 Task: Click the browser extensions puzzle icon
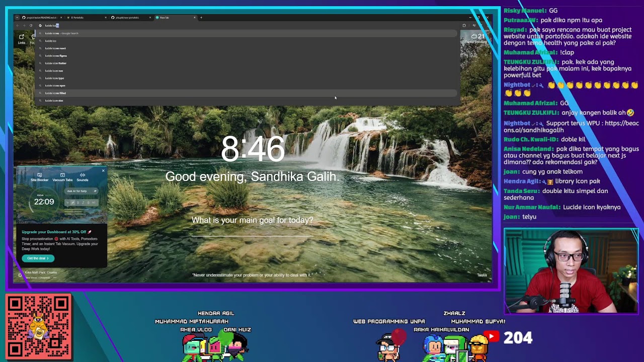[x=464, y=25]
